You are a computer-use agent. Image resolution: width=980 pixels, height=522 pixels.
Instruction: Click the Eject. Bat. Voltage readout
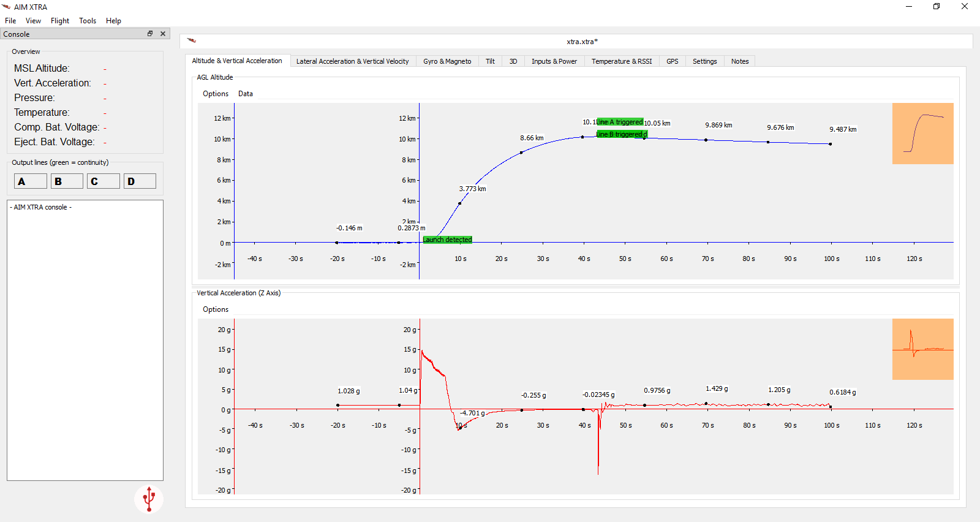(60, 142)
